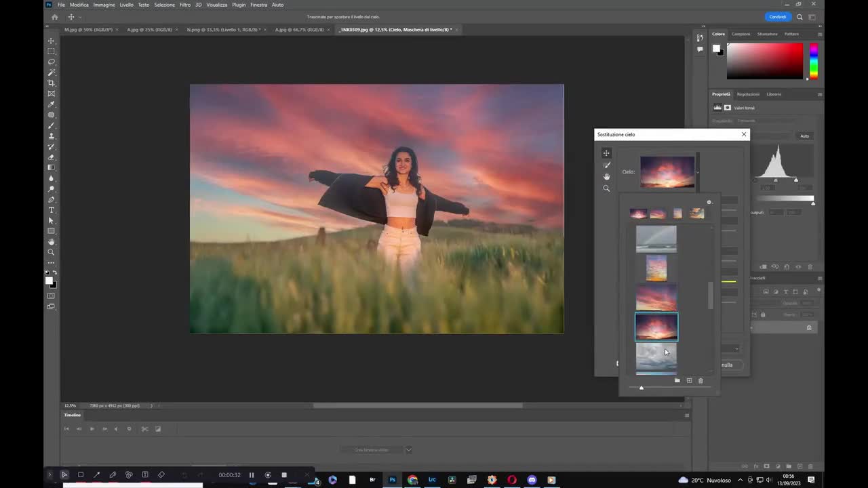Screen dimensions: 868x488
Task: Toggle clip-to-layer icon in Properties panel
Action: point(764,267)
